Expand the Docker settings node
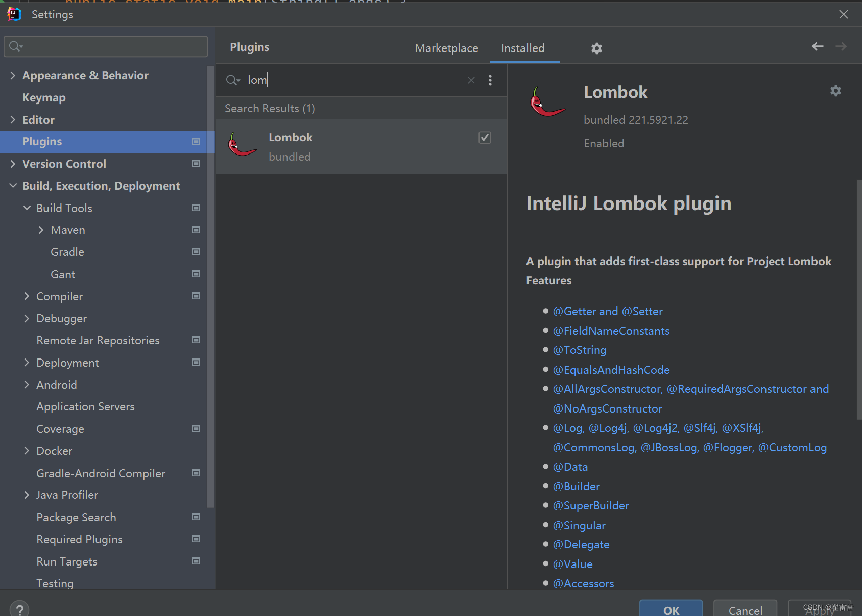The height and width of the screenshot is (616, 862). [x=27, y=451]
